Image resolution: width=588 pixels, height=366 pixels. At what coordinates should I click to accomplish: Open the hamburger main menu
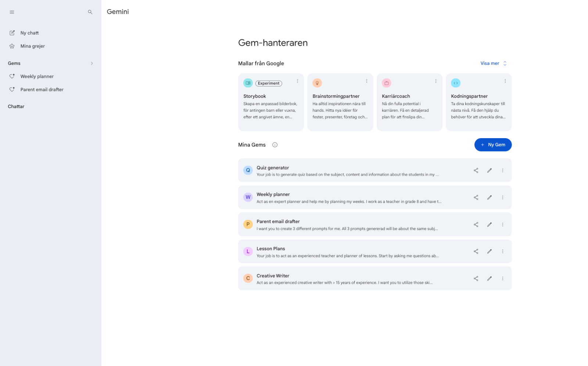click(x=12, y=12)
